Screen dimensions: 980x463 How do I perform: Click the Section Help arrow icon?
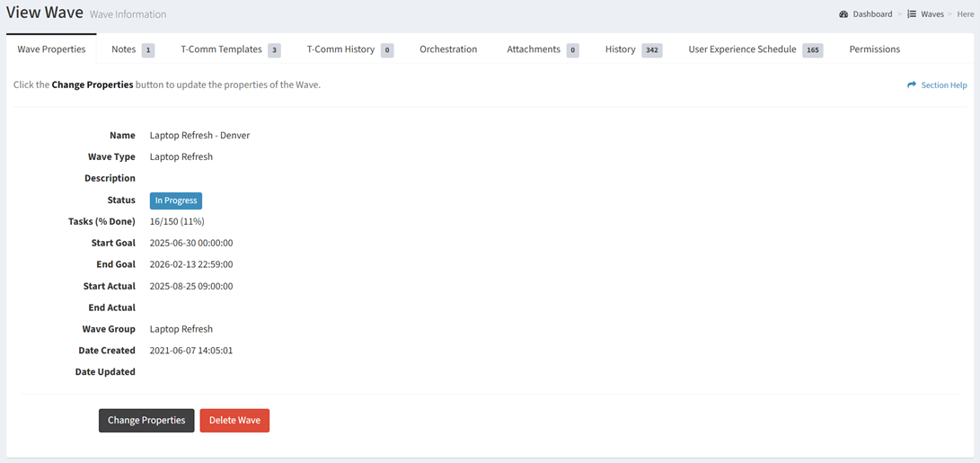tap(912, 85)
